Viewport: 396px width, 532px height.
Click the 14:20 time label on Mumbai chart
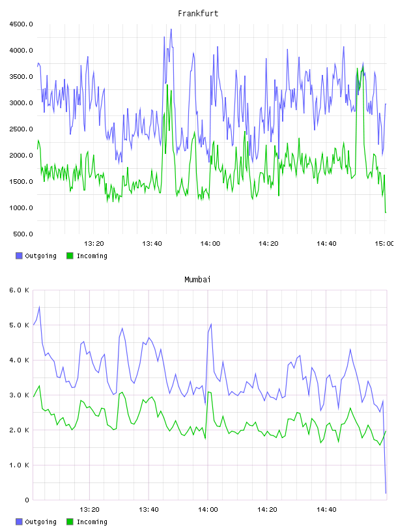tap(267, 510)
